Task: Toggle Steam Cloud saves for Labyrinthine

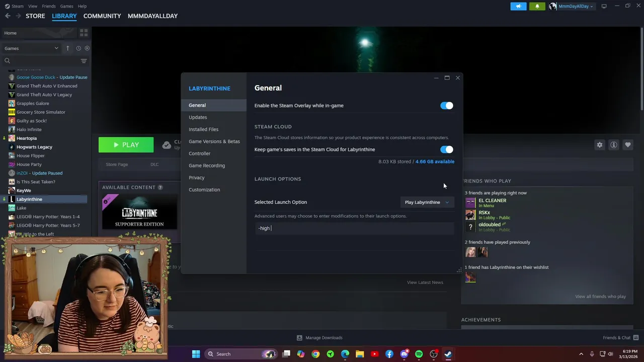Action: click(447, 149)
